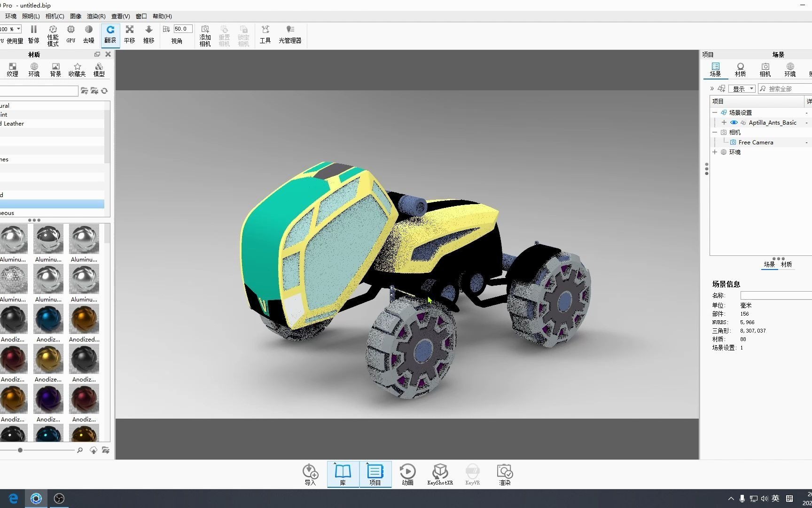Click the Add Camera (添加相机) icon
The height and width of the screenshot is (508, 812).
pos(205,35)
